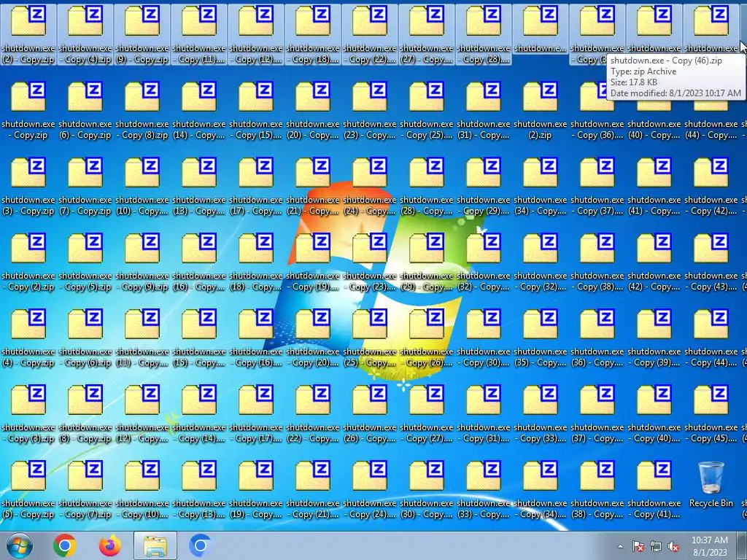Select zip labeled 'shutdown.exe - Copy (39)...'

point(654,338)
